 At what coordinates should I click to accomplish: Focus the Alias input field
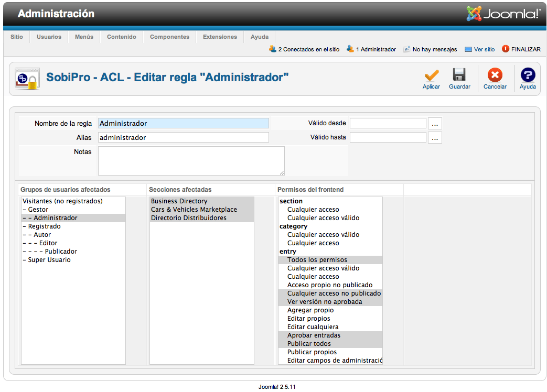[x=184, y=137]
